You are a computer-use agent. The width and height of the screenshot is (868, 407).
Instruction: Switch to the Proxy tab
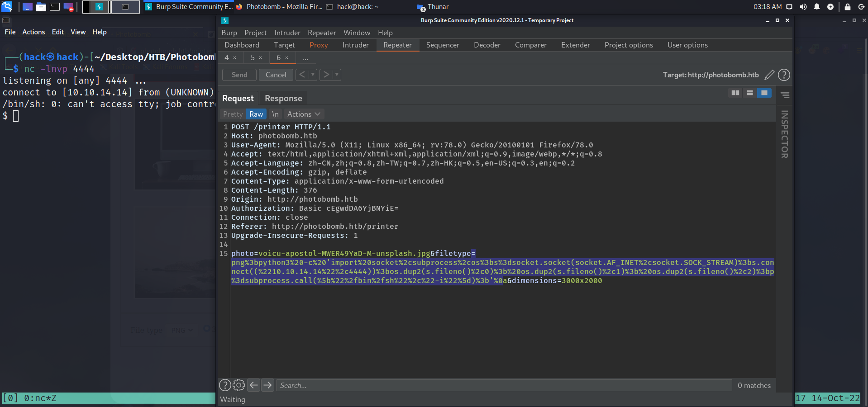[x=319, y=45]
